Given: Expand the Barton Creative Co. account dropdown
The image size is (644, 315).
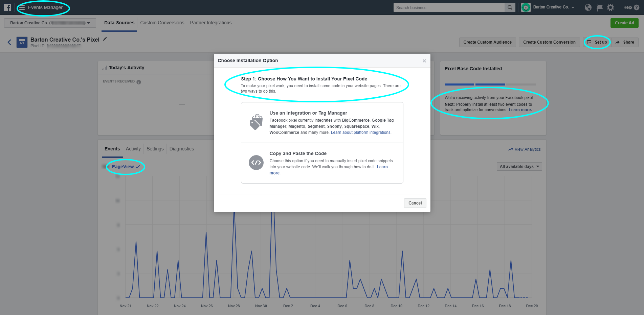Looking at the screenshot, I should [x=573, y=7].
